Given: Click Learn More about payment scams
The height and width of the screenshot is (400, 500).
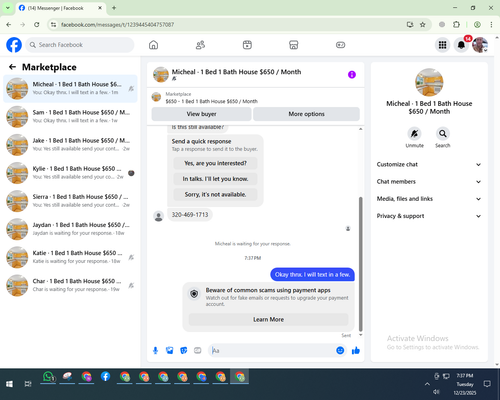Looking at the screenshot, I should click(268, 319).
